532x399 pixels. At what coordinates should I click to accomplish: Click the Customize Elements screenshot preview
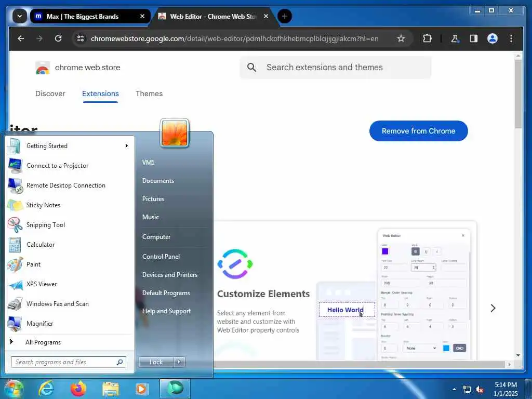345,291
